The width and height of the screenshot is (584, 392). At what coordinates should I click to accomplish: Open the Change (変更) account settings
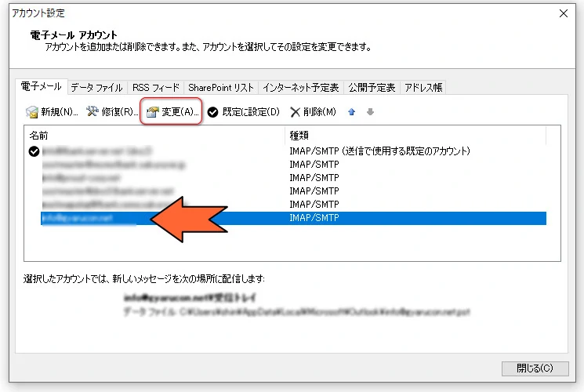(x=172, y=112)
